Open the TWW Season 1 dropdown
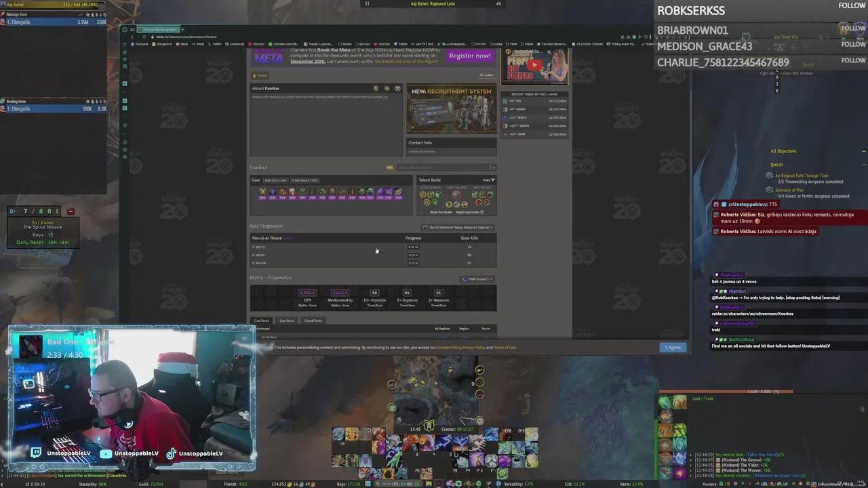The image size is (868, 488). (x=477, y=279)
